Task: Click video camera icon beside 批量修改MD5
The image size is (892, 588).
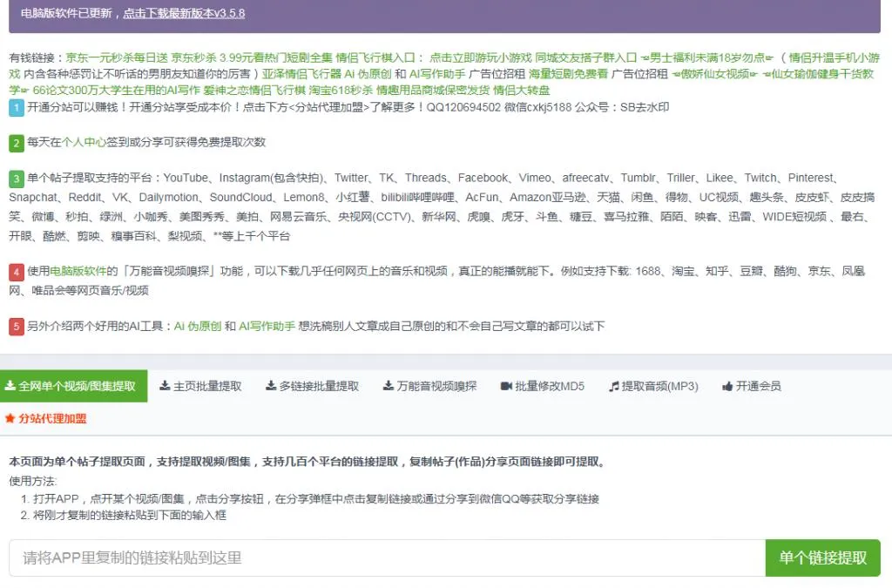Action: pos(506,386)
